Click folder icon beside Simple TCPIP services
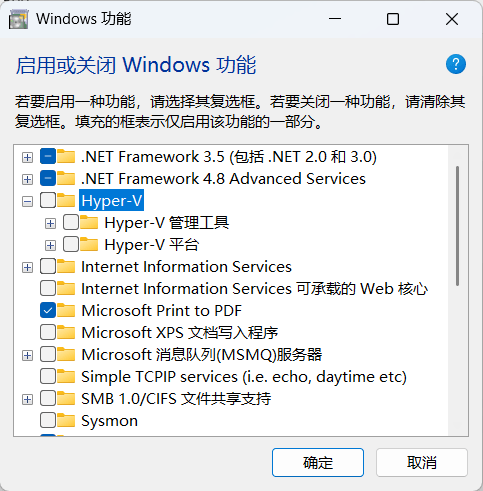 [x=66, y=376]
